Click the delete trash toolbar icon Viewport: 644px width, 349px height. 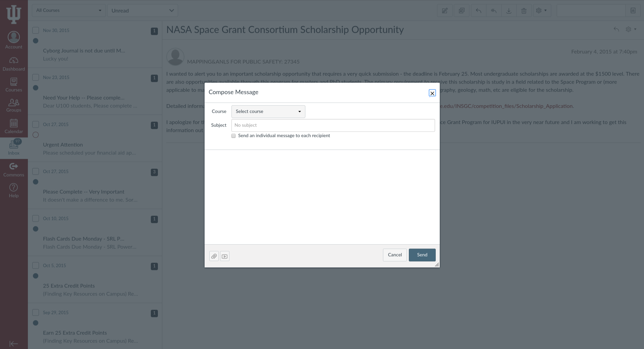tap(524, 11)
